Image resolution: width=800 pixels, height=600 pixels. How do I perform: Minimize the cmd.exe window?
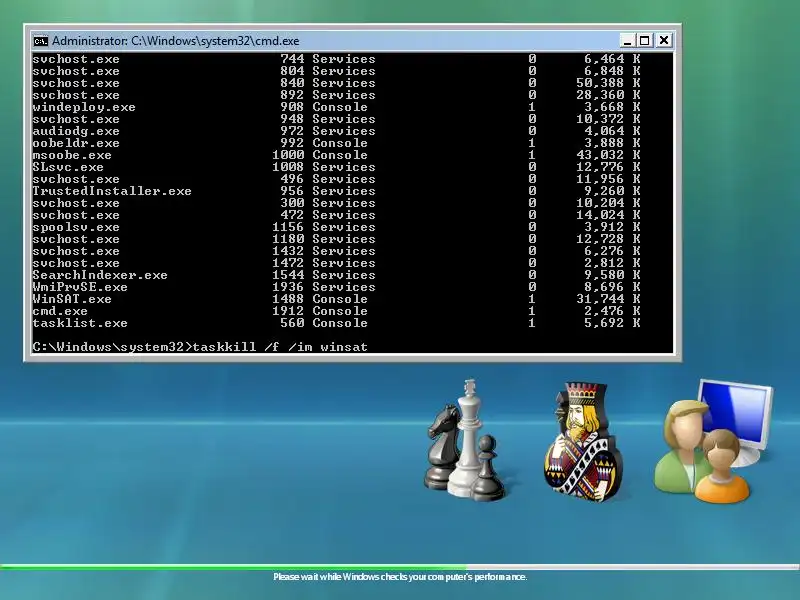pos(627,40)
